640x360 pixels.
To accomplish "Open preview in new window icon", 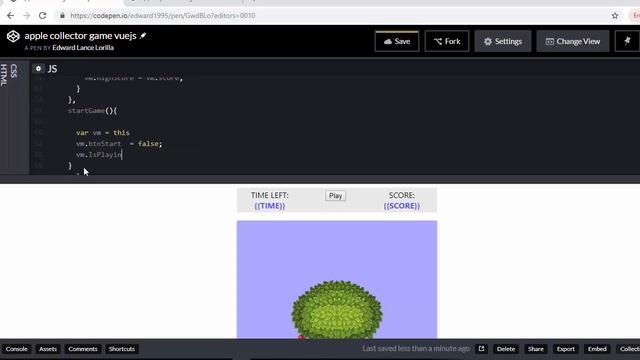I will coord(482,349).
